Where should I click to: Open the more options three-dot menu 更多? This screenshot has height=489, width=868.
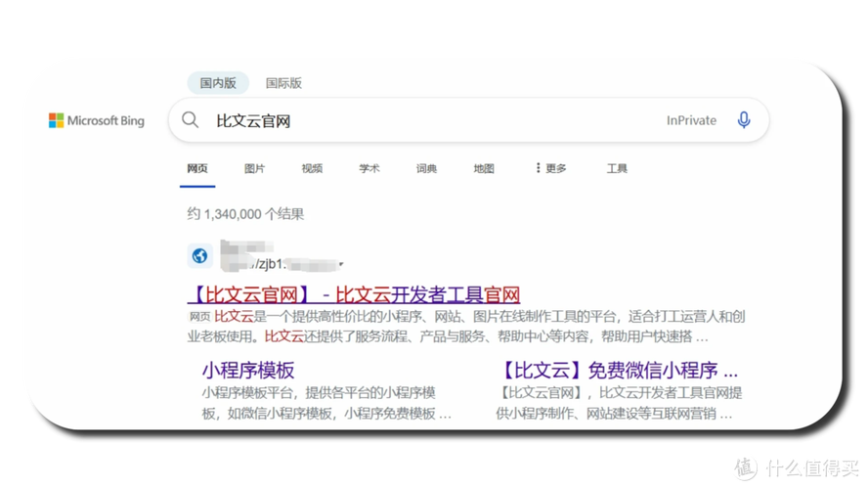pyautogui.click(x=550, y=168)
